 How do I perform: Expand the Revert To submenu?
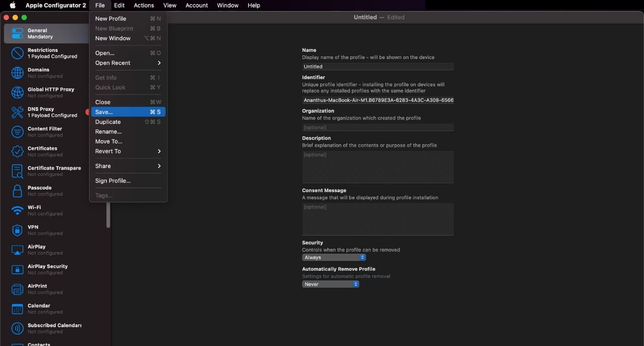(x=128, y=151)
